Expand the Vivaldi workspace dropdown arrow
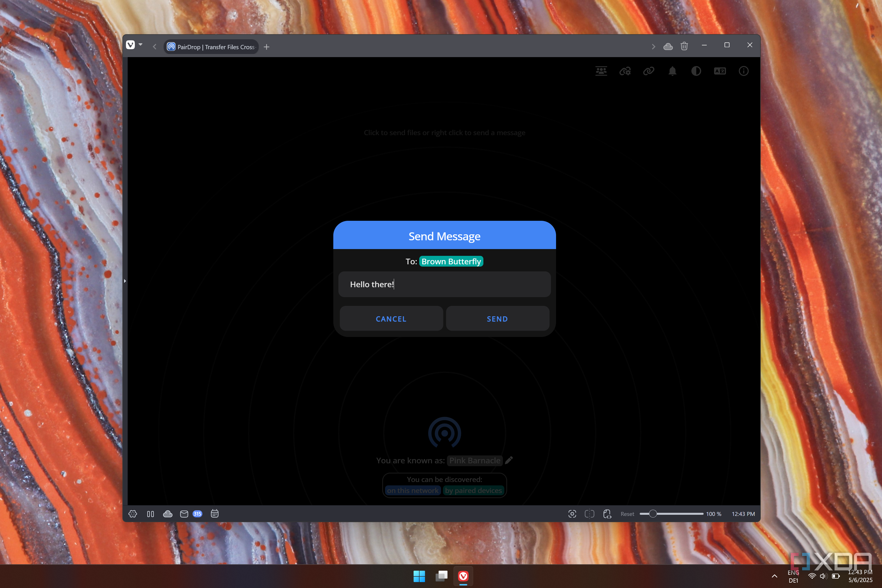Viewport: 882px width, 588px height. click(x=140, y=45)
